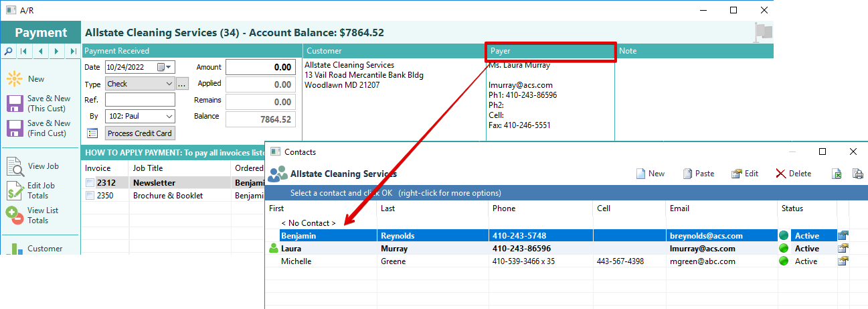Click Paste in the Contacts toolbar

pyautogui.click(x=698, y=174)
